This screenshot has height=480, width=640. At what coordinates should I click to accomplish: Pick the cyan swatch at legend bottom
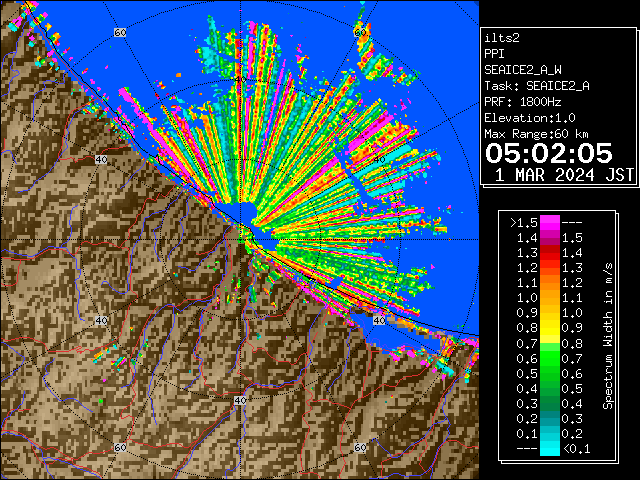point(550,448)
